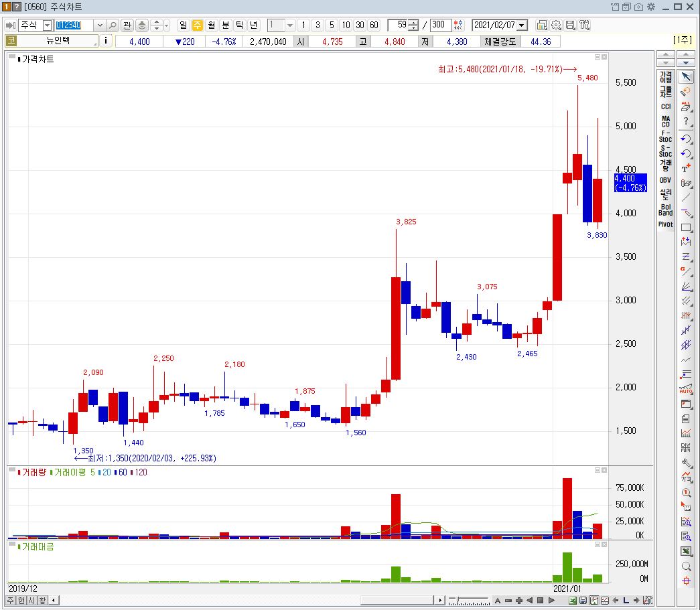Select the fan lines drawing tool
This screenshot has height=610, width=700.
686,286
